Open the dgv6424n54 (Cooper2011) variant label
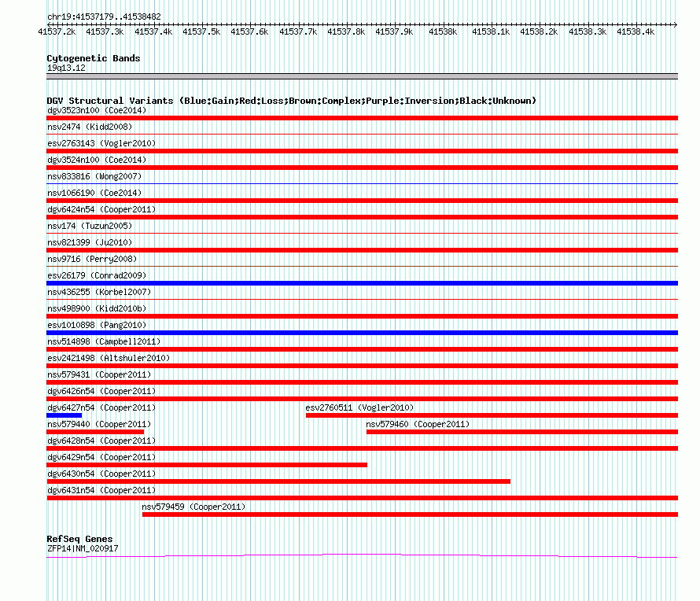Viewport: 700px width, 601px height. tap(101, 209)
